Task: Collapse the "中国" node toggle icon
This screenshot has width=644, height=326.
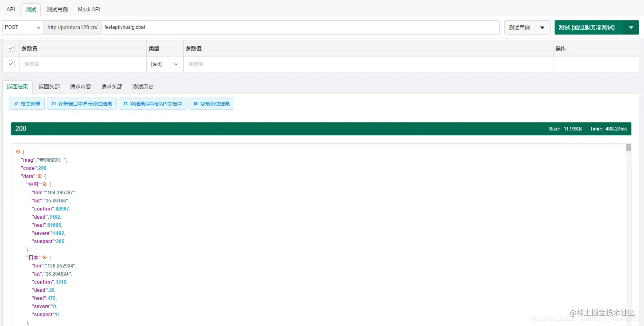Action: [45, 184]
